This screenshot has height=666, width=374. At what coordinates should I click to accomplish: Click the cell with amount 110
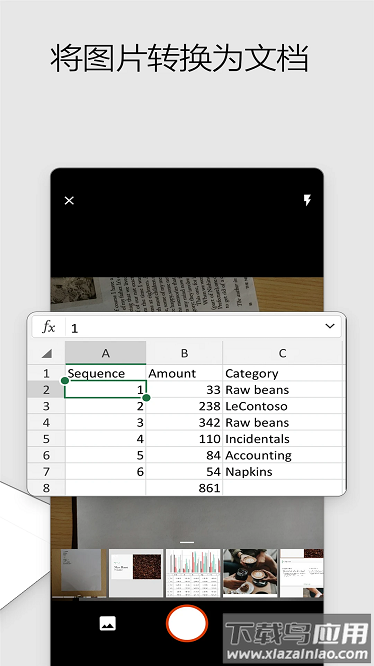(184, 439)
